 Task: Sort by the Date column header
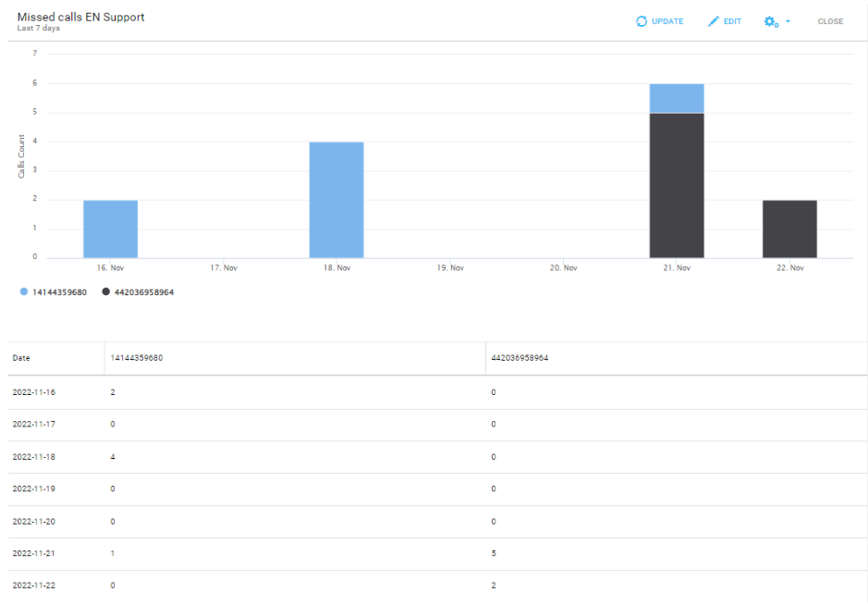[21, 357]
